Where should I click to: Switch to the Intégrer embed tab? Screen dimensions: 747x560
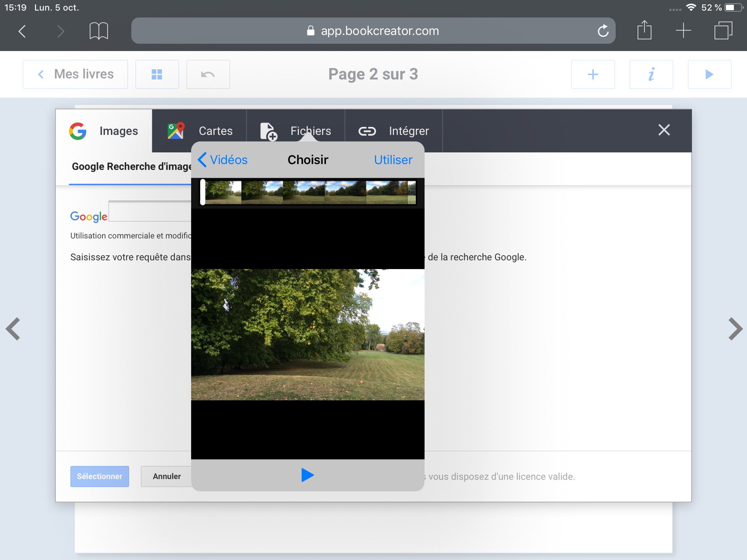(x=394, y=131)
